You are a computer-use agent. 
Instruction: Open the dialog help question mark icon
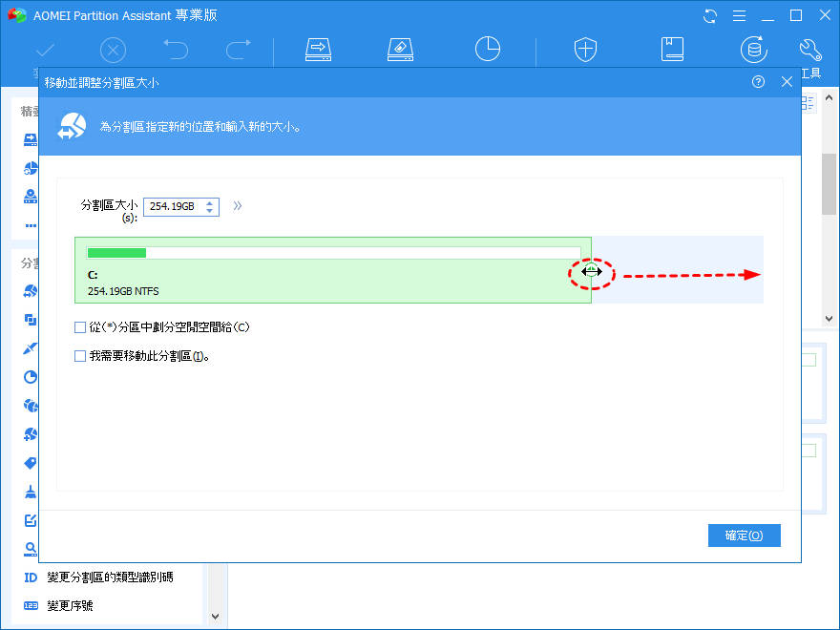pyautogui.click(x=758, y=82)
